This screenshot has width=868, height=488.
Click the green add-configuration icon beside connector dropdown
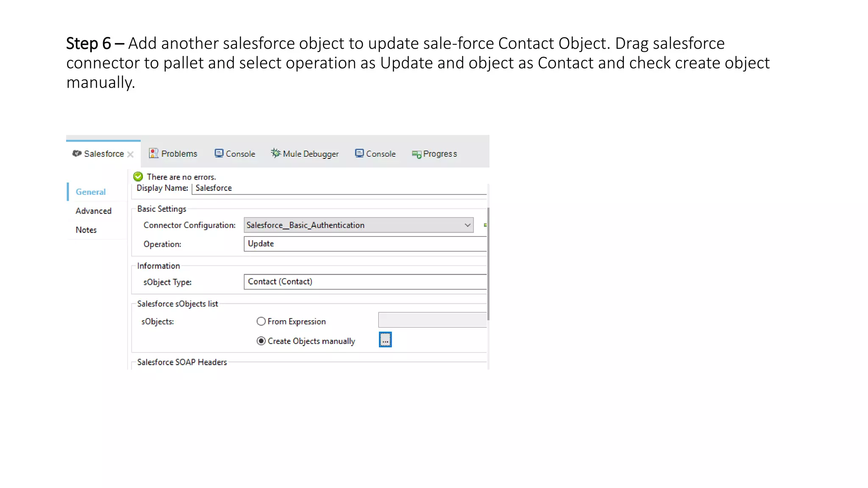pyautogui.click(x=485, y=225)
